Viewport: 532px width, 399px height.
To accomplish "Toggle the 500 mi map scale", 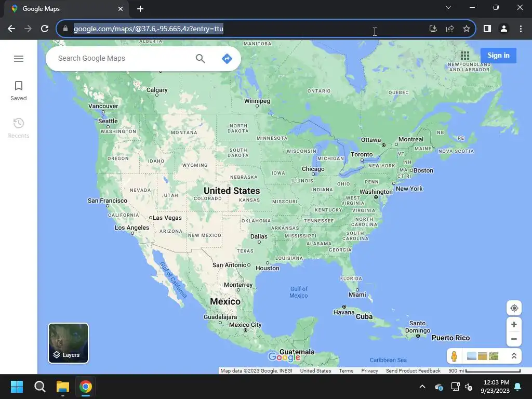I will point(484,370).
